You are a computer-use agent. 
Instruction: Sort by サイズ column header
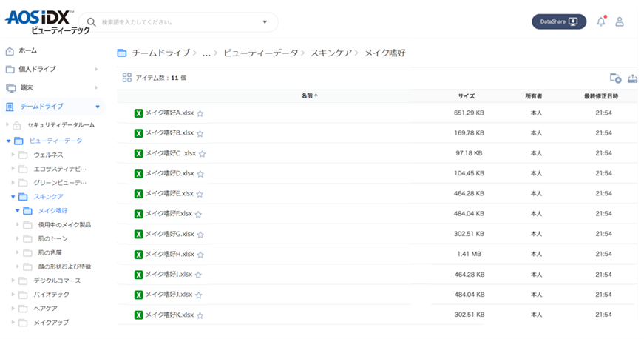(x=467, y=96)
